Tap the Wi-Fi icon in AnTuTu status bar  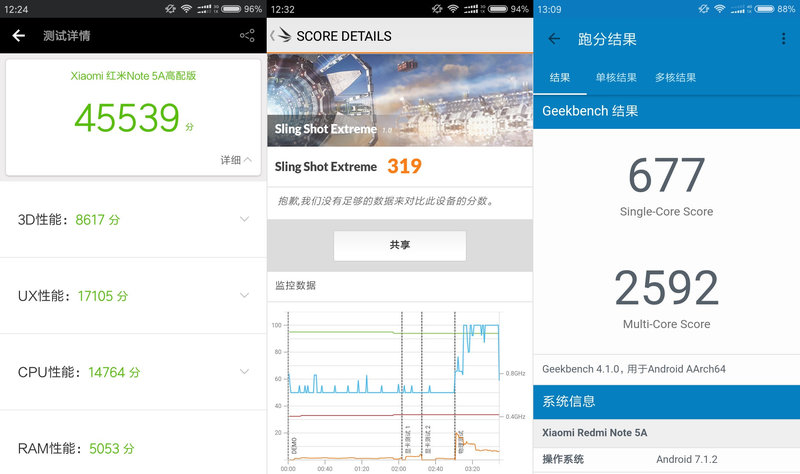point(186,9)
